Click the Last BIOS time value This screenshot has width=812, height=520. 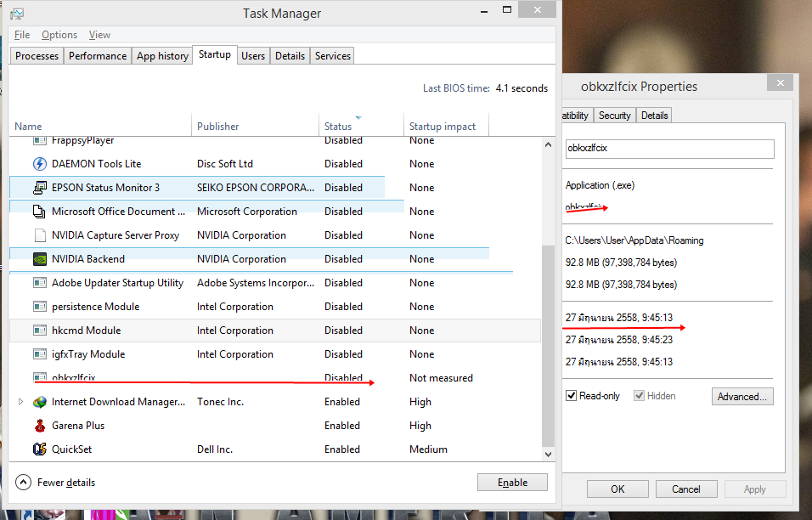click(522, 88)
